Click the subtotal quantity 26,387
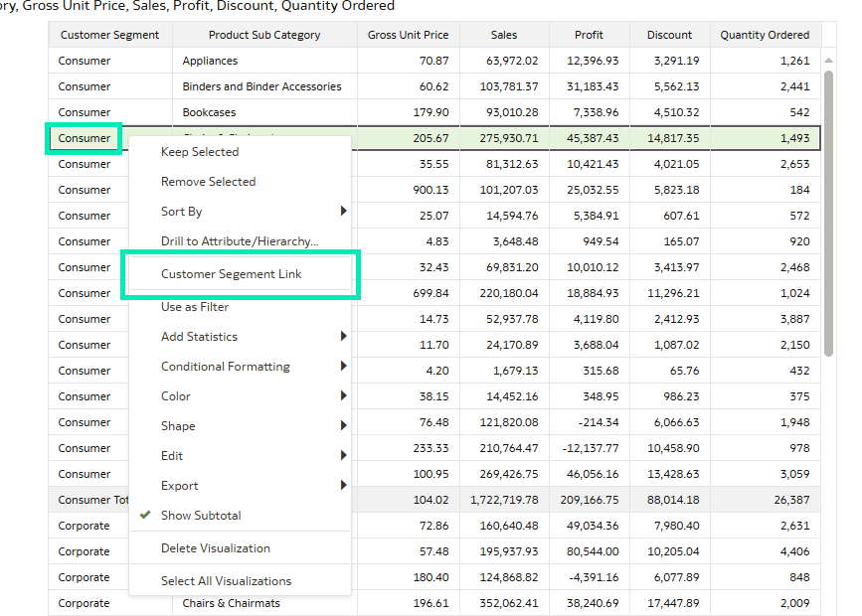The width and height of the screenshot is (862, 616). pyautogui.click(x=791, y=500)
